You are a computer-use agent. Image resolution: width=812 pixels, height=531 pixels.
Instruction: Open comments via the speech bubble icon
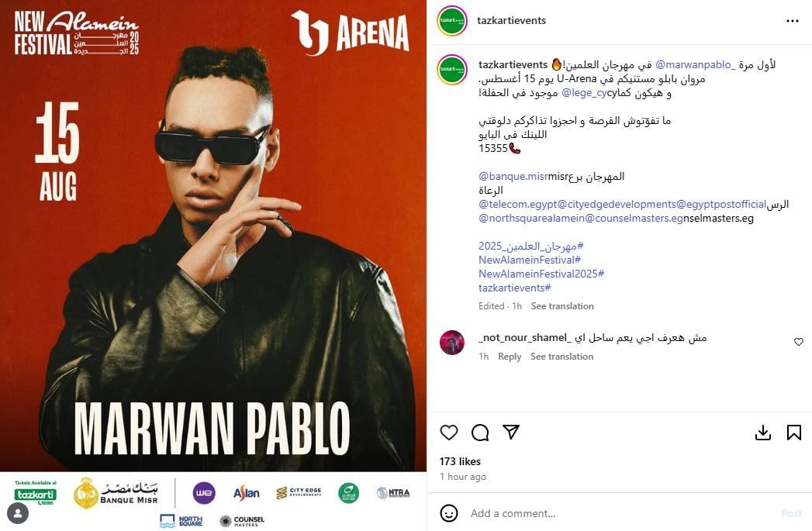480,432
